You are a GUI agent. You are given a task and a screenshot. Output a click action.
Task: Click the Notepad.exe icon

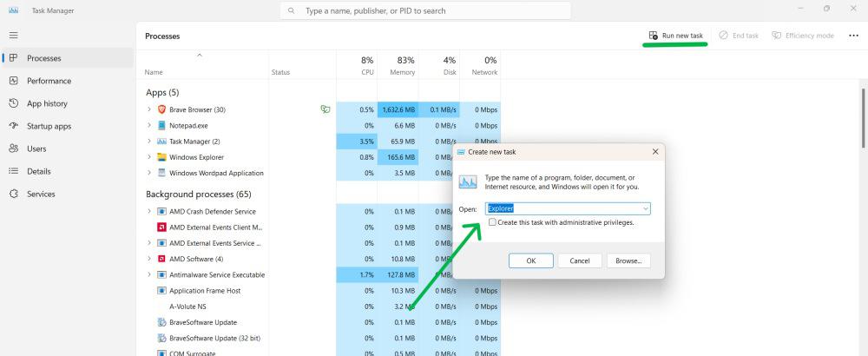161,126
